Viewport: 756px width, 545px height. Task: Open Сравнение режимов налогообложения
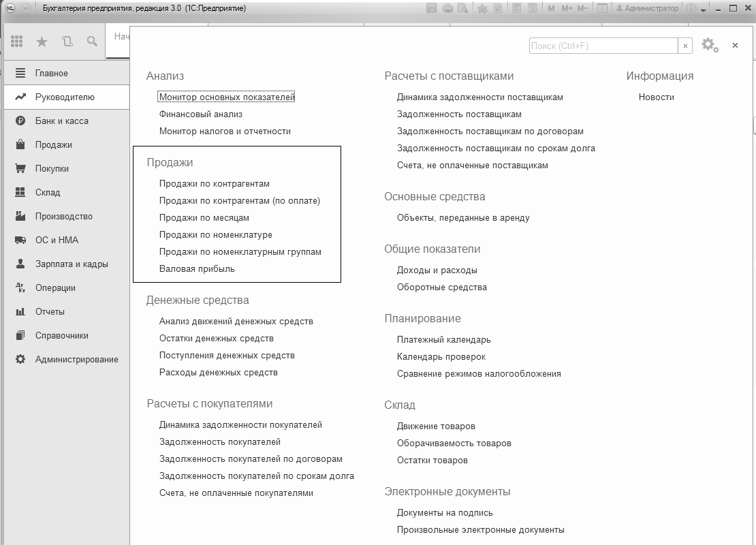pyautogui.click(x=479, y=374)
